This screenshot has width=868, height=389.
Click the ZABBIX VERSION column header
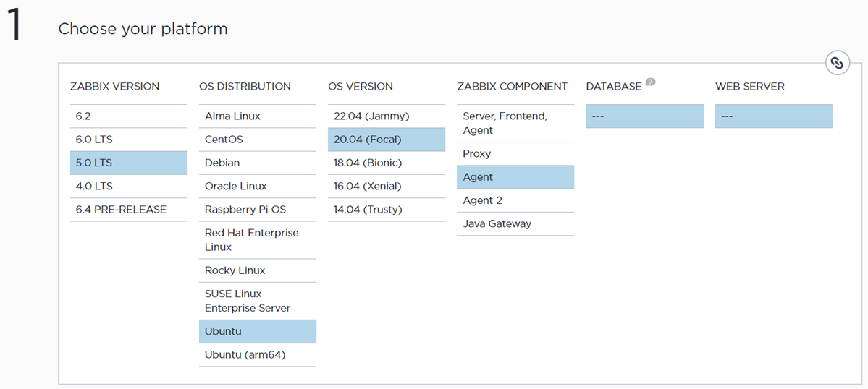click(x=114, y=87)
